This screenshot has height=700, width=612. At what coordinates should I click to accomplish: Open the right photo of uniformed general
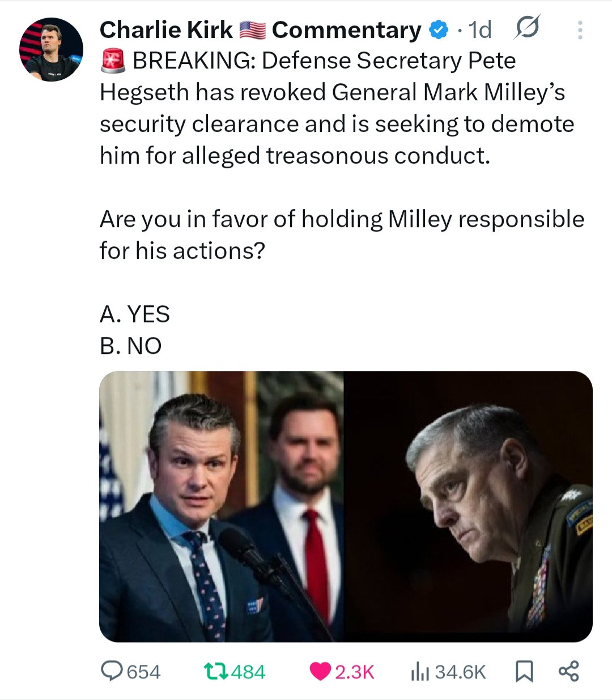[x=468, y=506]
